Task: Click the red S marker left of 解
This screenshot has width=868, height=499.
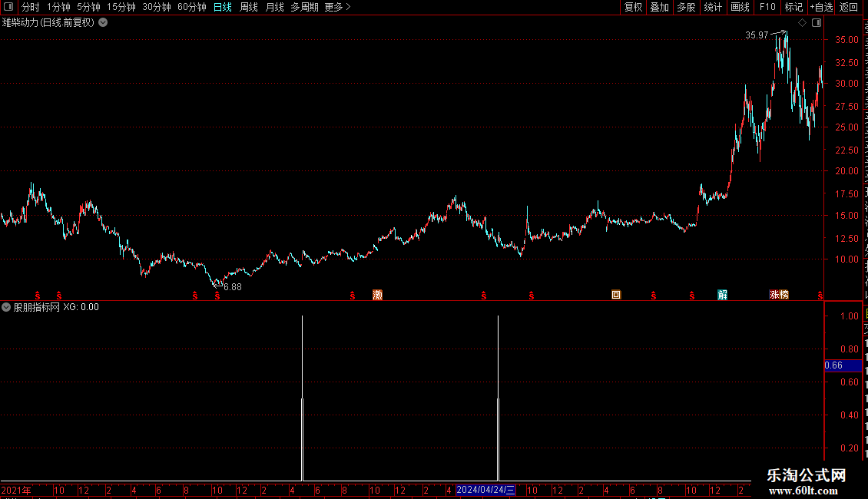Action: (x=692, y=296)
